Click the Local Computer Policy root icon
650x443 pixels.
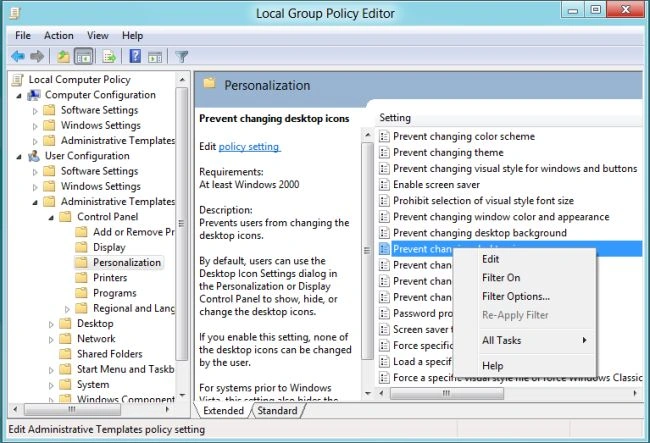(x=17, y=80)
